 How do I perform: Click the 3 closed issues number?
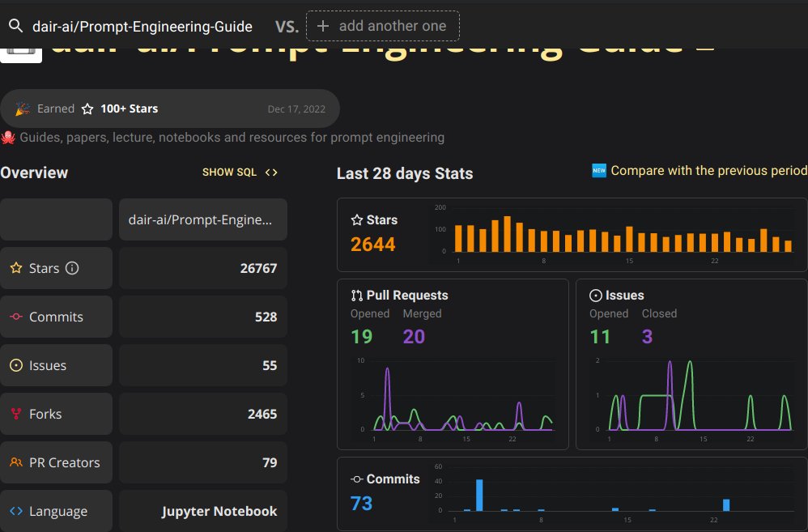pyautogui.click(x=647, y=337)
